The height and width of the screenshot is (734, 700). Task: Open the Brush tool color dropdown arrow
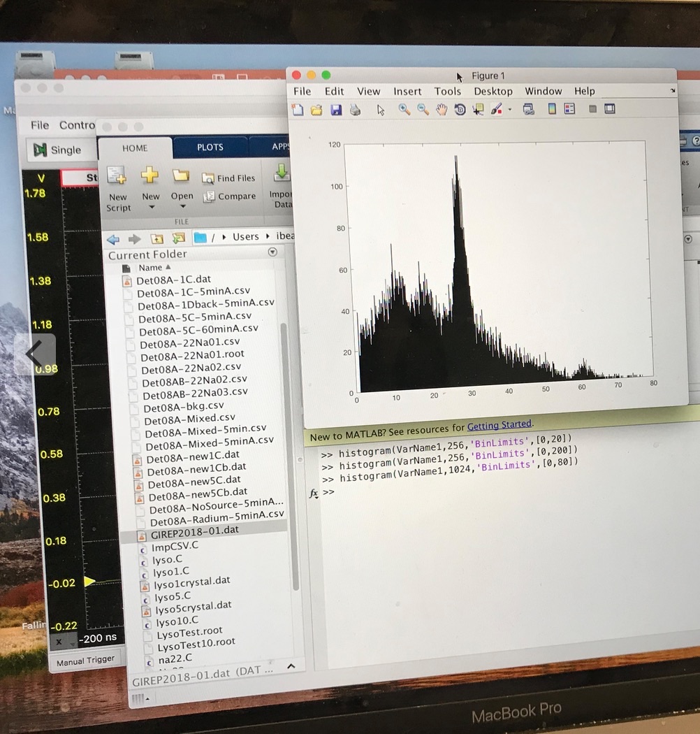(x=510, y=110)
